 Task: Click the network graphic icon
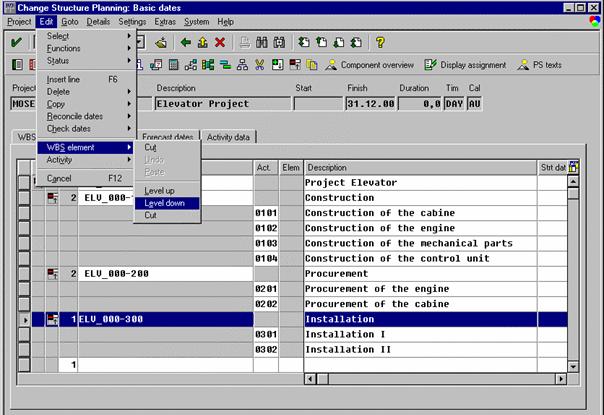191,65
